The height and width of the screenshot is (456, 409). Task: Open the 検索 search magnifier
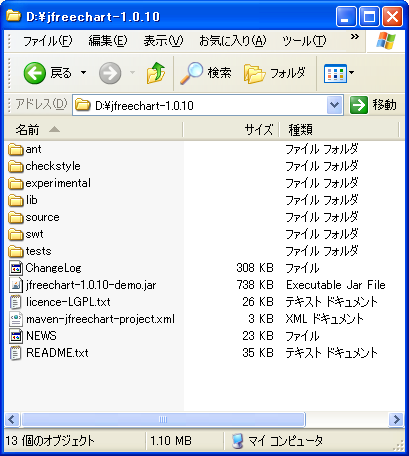tap(191, 73)
